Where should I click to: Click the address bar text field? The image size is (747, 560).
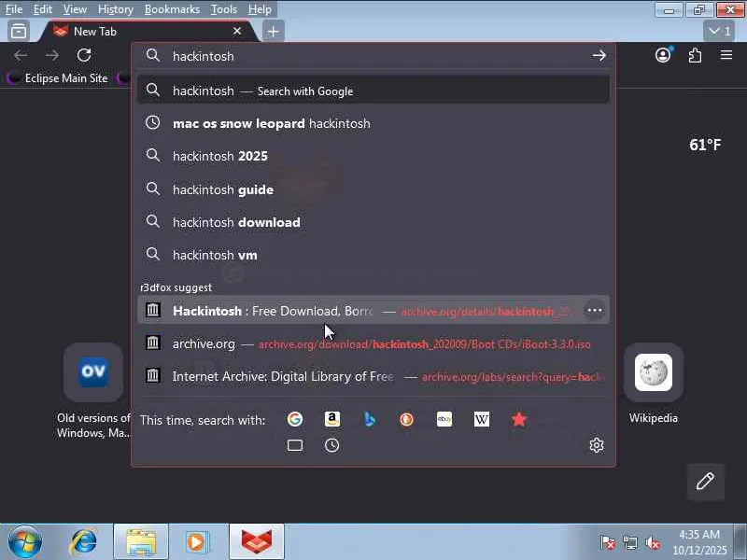372,56
